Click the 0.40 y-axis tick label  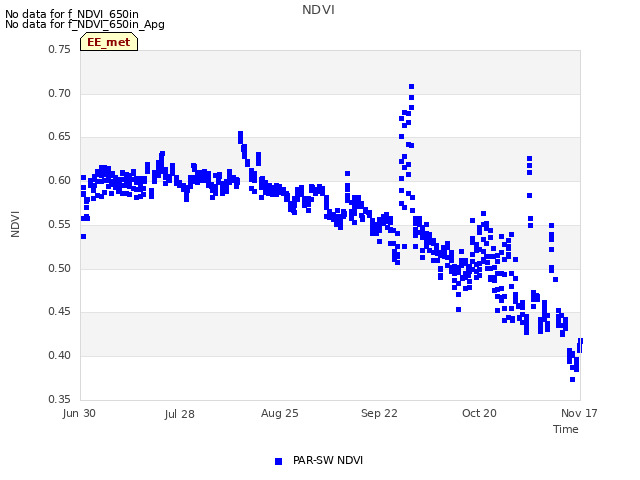coord(59,356)
